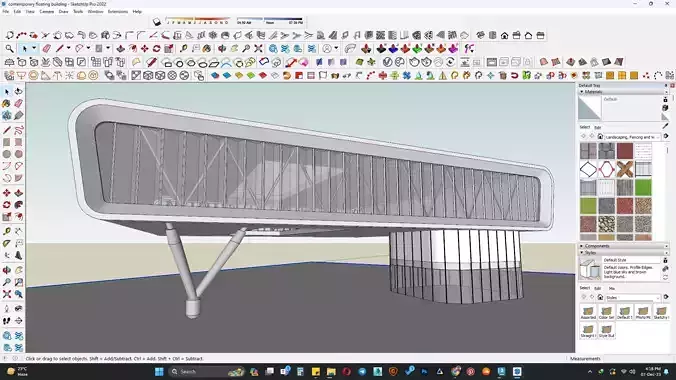
Task: Click the user account icon in toolbar
Action: 327,48
